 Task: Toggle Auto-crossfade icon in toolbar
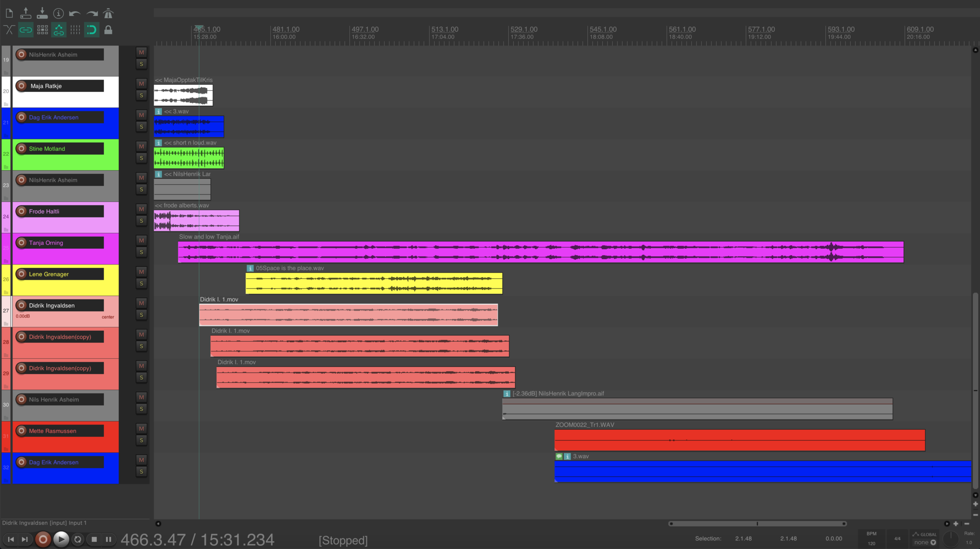pos(9,30)
